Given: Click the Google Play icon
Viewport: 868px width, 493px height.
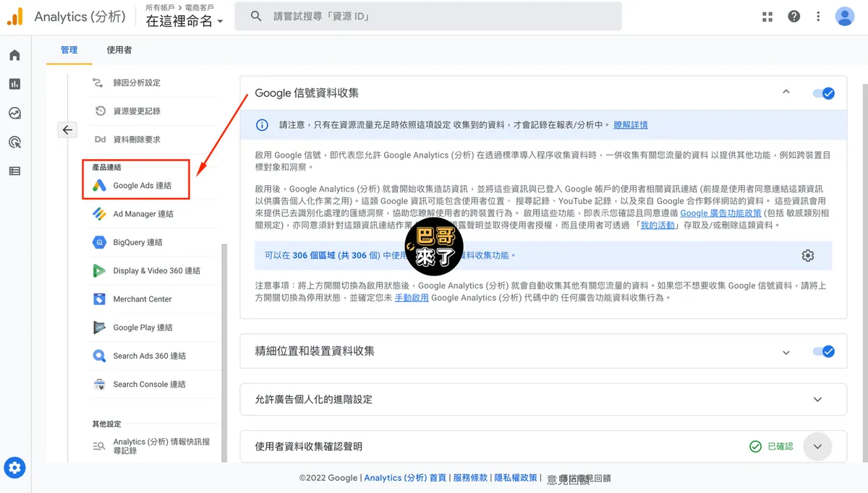Looking at the screenshot, I should point(100,327).
